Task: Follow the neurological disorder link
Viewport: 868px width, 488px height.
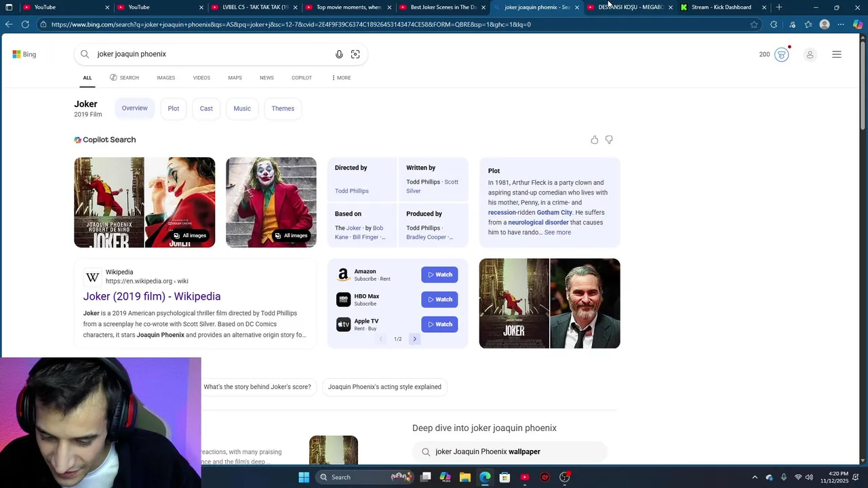Action: 538,222
